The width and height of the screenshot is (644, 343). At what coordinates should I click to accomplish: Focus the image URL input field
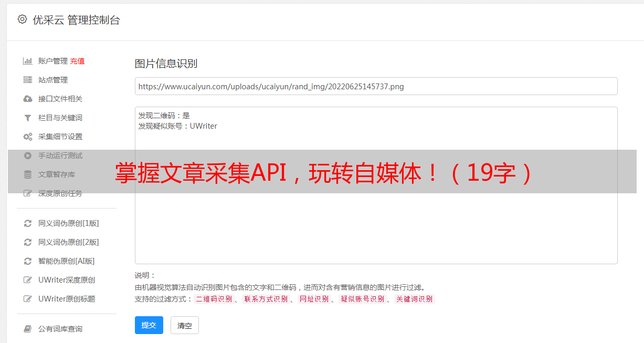(376, 86)
